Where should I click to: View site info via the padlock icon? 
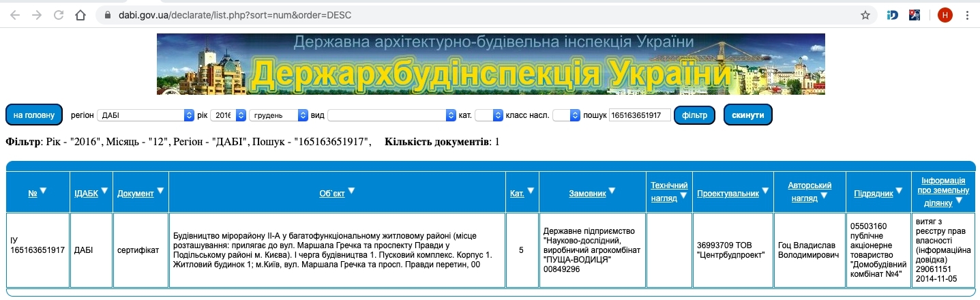pos(107,14)
